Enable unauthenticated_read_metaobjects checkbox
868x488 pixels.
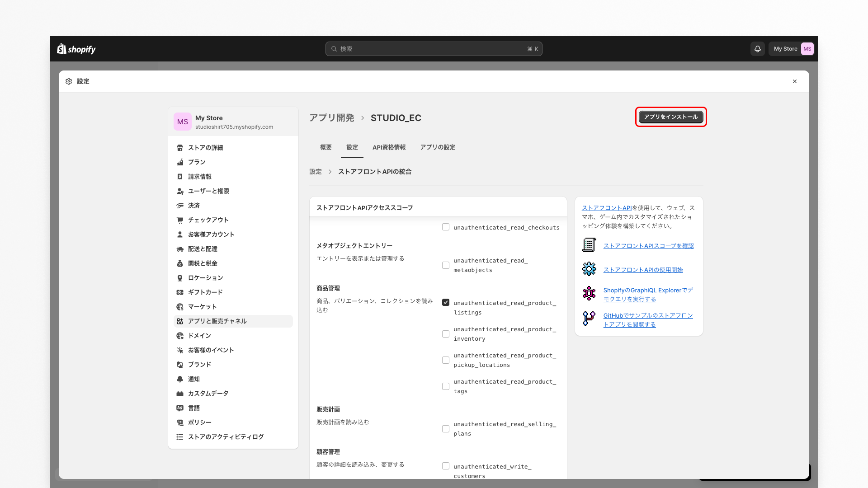point(446,265)
